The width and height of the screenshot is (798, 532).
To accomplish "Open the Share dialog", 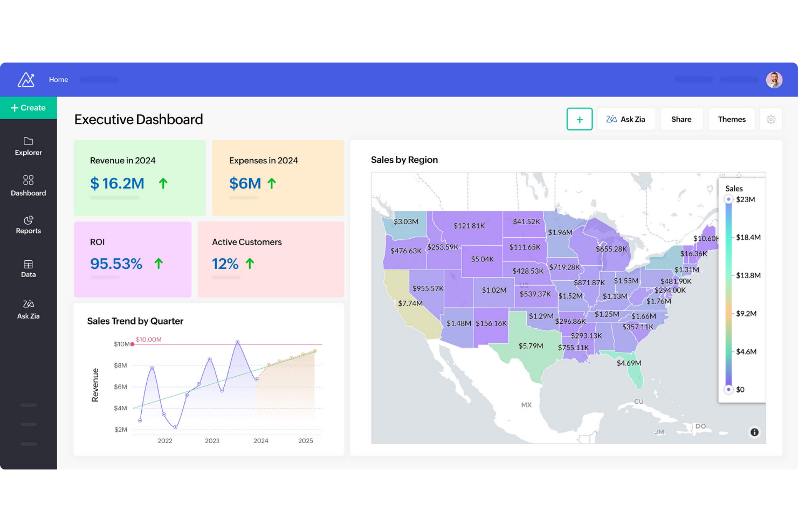I will point(681,119).
